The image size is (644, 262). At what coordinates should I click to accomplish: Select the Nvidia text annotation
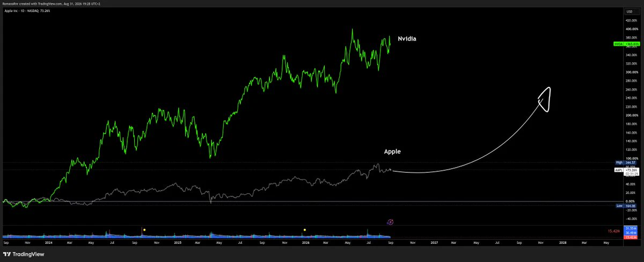407,39
